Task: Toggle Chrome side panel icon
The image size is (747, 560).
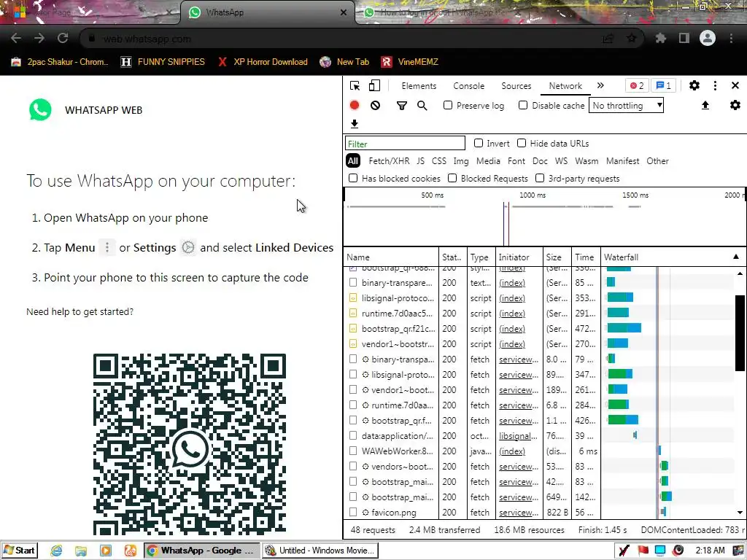Action: (x=684, y=38)
